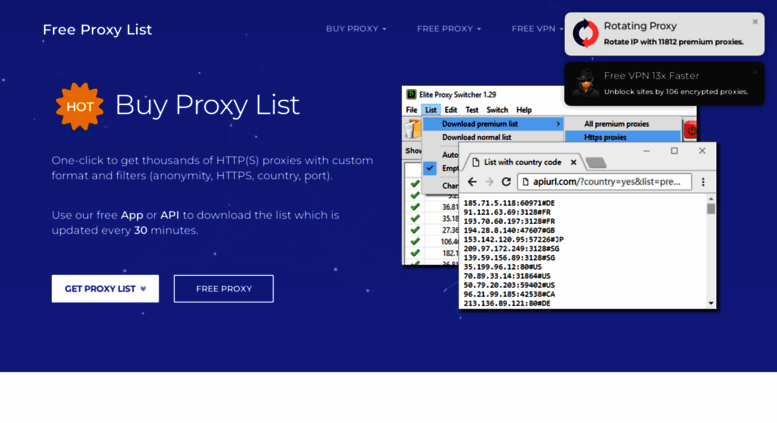This screenshot has height=423, width=777.
Task: Select List with country code browser tab
Action: click(x=522, y=162)
